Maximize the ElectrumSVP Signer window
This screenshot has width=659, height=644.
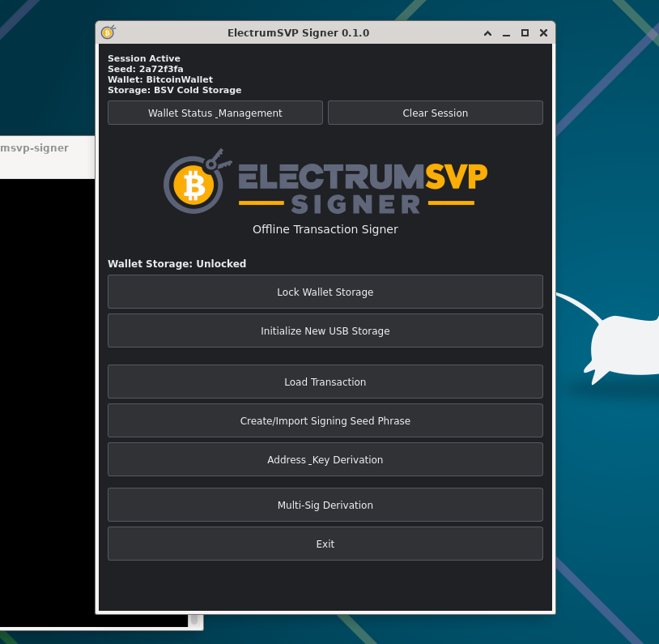click(525, 33)
